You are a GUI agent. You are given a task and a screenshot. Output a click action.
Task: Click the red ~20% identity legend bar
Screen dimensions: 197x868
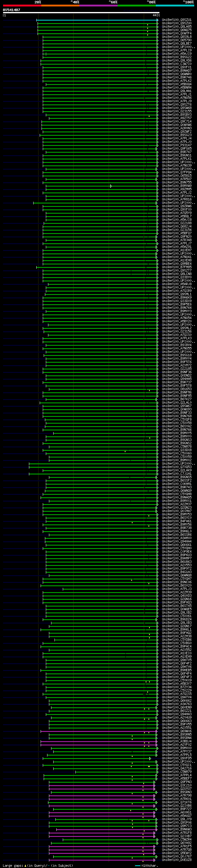[x=22, y=6]
